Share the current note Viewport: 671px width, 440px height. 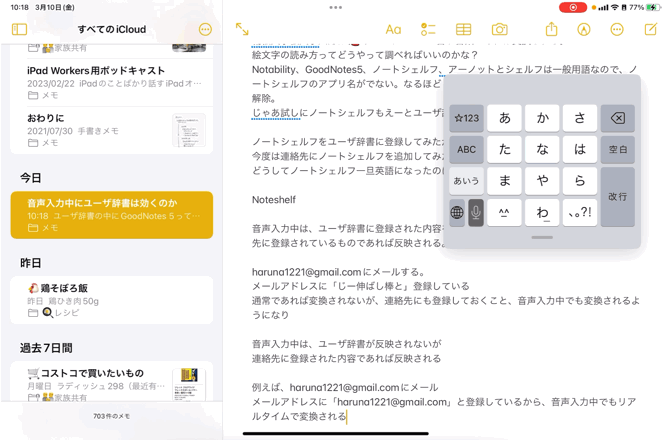coord(552,29)
